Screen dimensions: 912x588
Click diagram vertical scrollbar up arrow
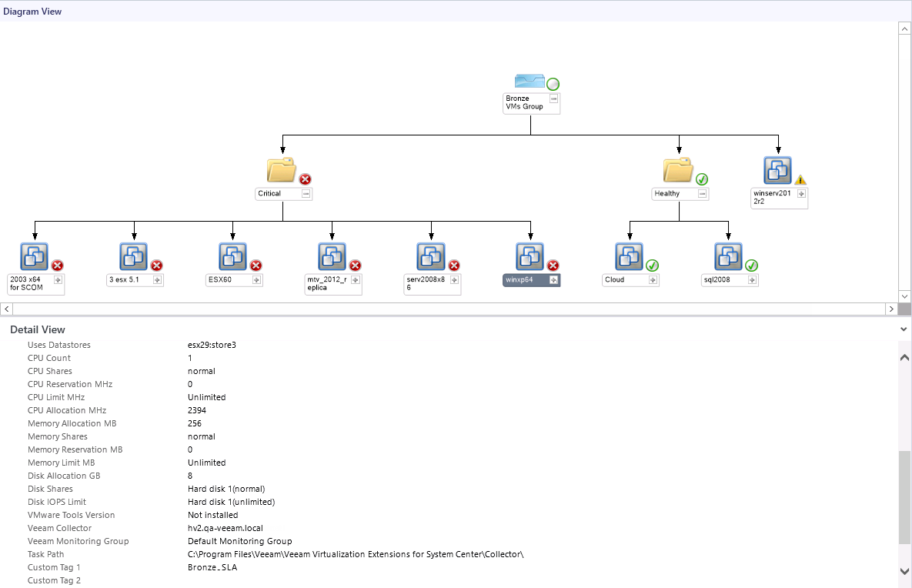point(904,28)
